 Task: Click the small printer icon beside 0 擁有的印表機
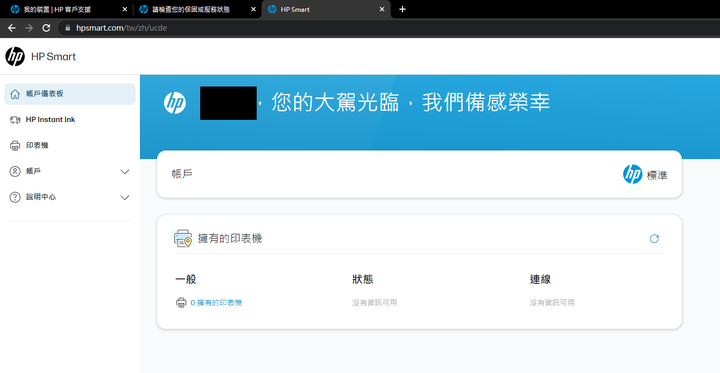point(181,303)
